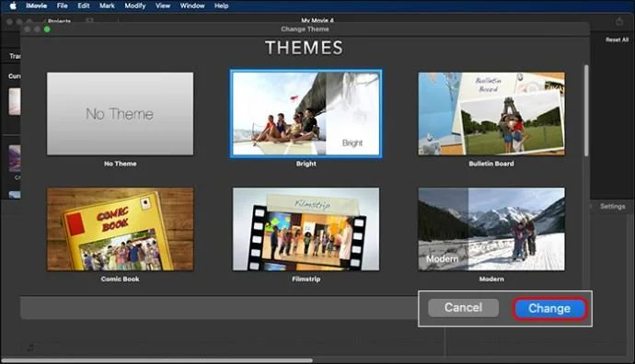This screenshot has width=635, height=364.
Task: Select the Filmstrip theme thumbnail
Action: pyautogui.click(x=306, y=229)
